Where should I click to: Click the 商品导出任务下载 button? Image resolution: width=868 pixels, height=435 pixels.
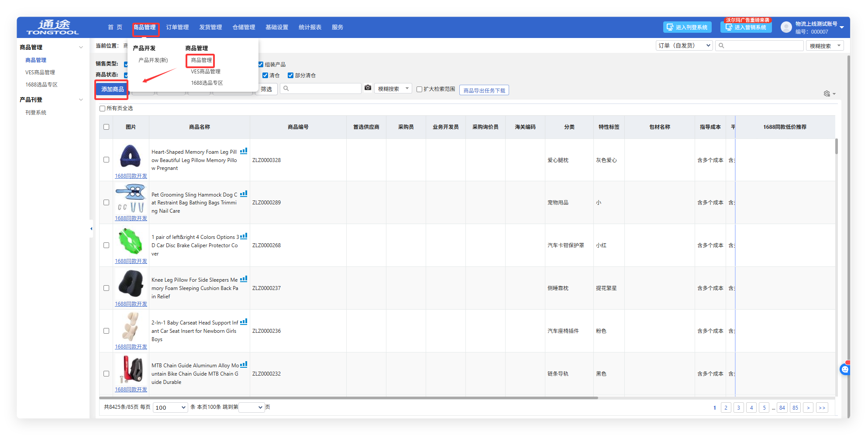point(484,90)
